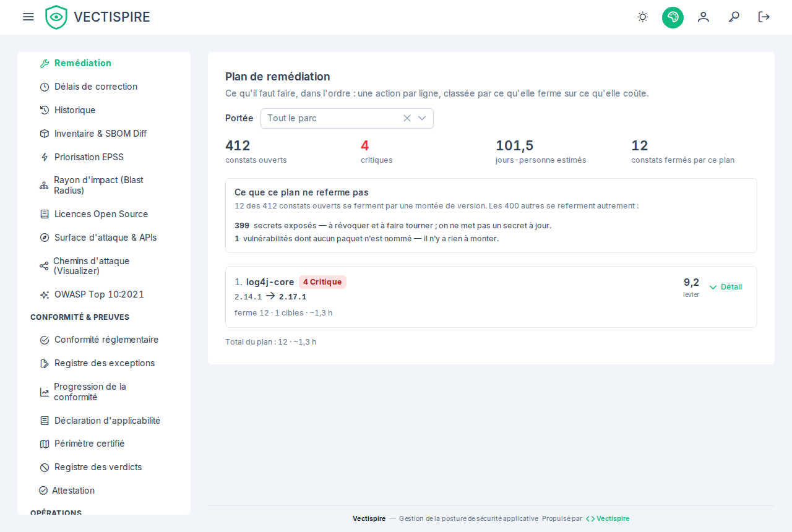The height and width of the screenshot is (532, 792).
Task: Click the 101,5 jours-personne estimés figure
Action: pyautogui.click(x=514, y=146)
